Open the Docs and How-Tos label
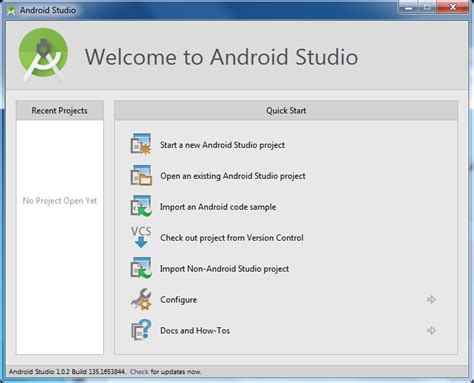 click(x=195, y=331)
